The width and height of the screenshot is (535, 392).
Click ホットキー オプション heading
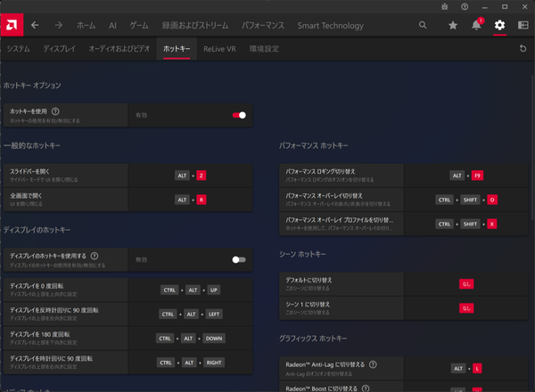point(32,86)
